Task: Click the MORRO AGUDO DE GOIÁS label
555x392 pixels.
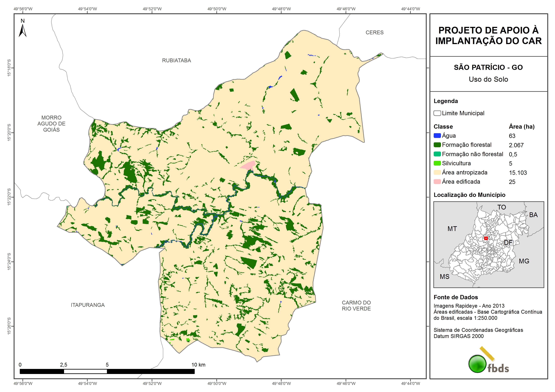Action: pos(52,124)
